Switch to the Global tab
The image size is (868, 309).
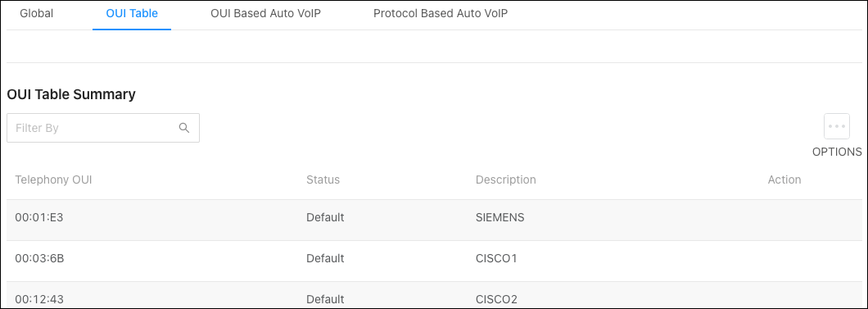pos(37,14)
